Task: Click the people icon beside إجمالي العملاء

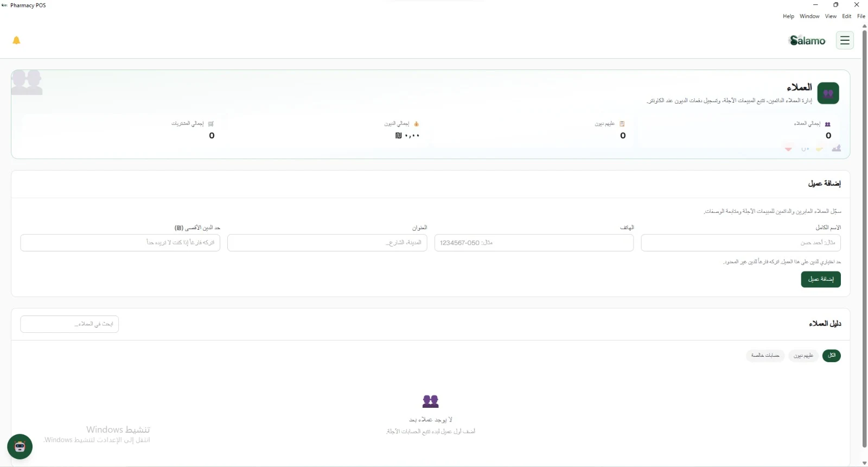Action: [x=827, y=124]
